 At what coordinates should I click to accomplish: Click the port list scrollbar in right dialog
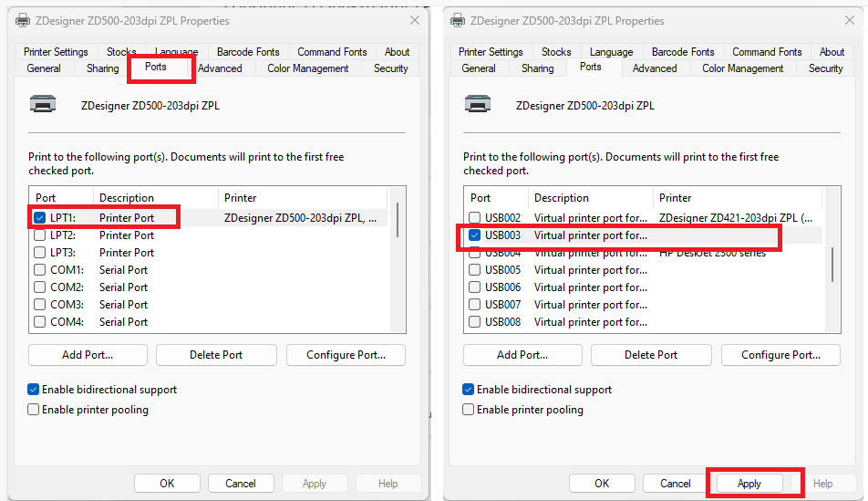[832, 263]
